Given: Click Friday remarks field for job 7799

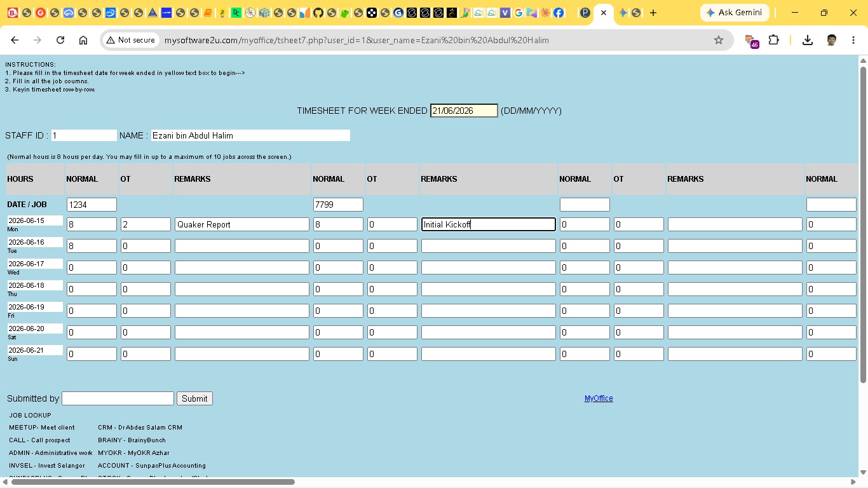Looking at the screenshot, I should click(488, 311).
